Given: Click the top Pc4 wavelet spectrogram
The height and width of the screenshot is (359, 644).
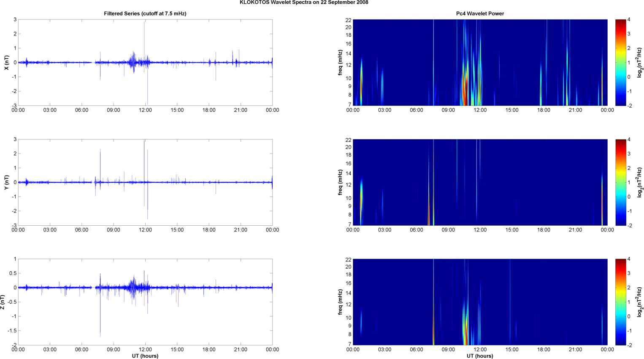Looking at the screenshot, I should [480, 62].
